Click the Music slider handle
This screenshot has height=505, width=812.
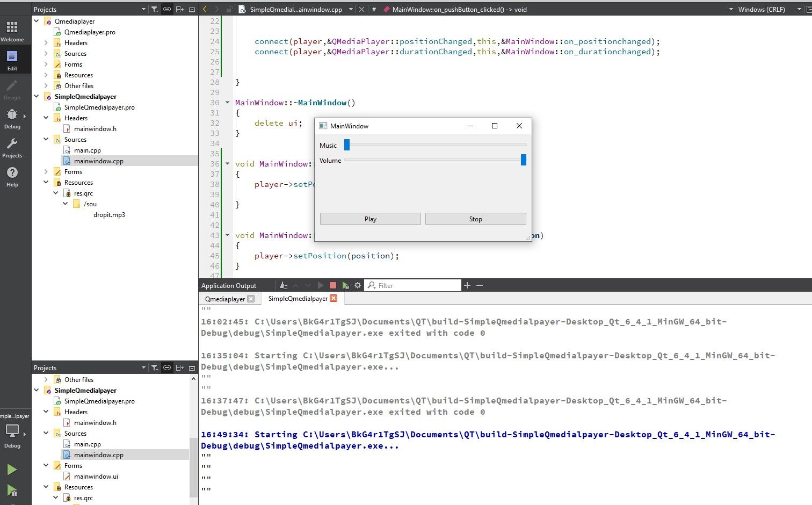click(347, 145)
